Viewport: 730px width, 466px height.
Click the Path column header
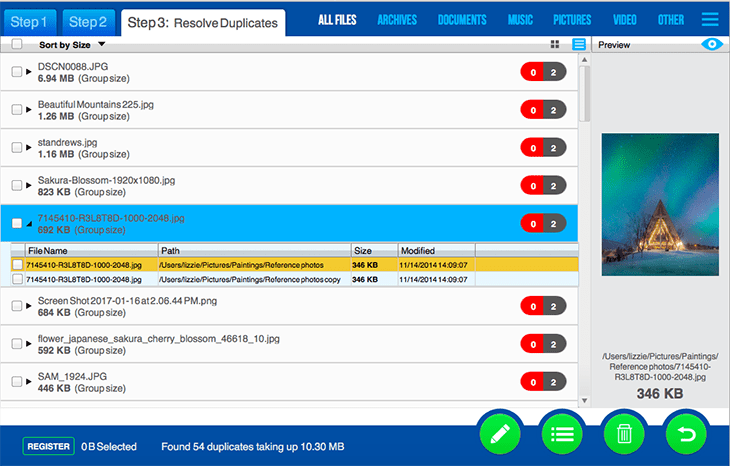254,250
